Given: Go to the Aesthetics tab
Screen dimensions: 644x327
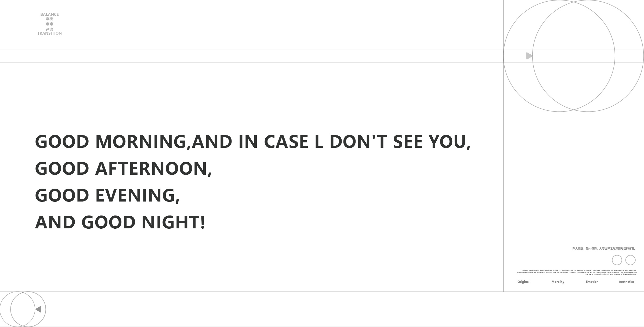Looking at the screenshot, I should [x=627, y=282].
